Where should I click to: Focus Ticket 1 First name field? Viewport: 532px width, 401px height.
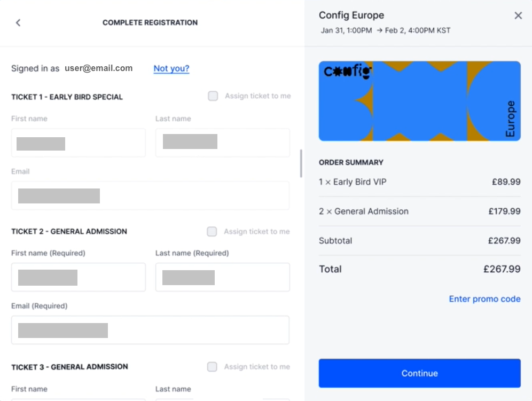pos(79,143)
